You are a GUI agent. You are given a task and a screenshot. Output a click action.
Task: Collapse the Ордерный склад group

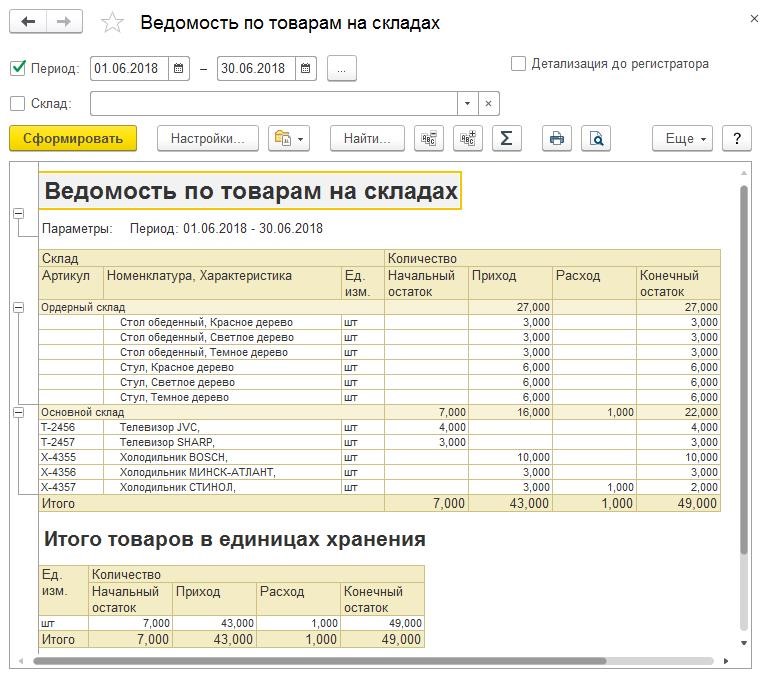pyautogui.click(x=18, y=307)
